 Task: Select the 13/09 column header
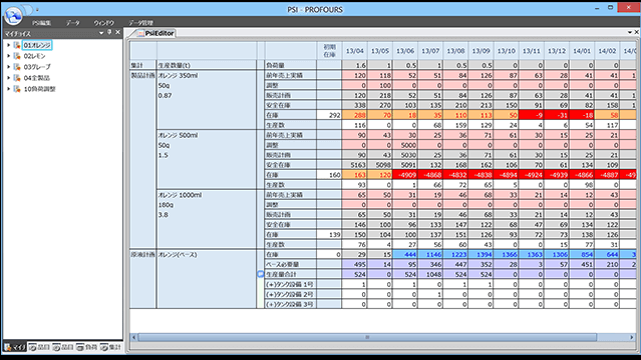(481, 51)
